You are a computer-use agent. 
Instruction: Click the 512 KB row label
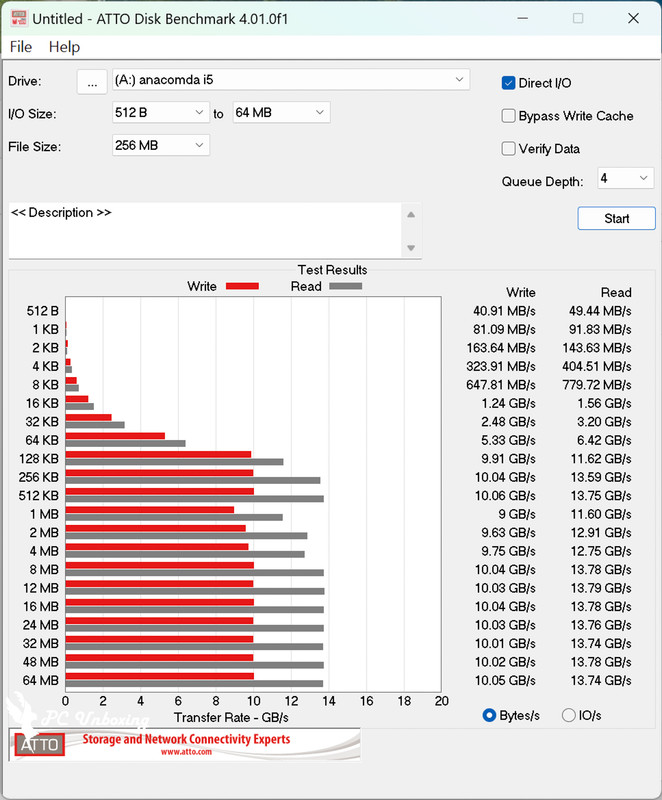click(x=39, y=495)
